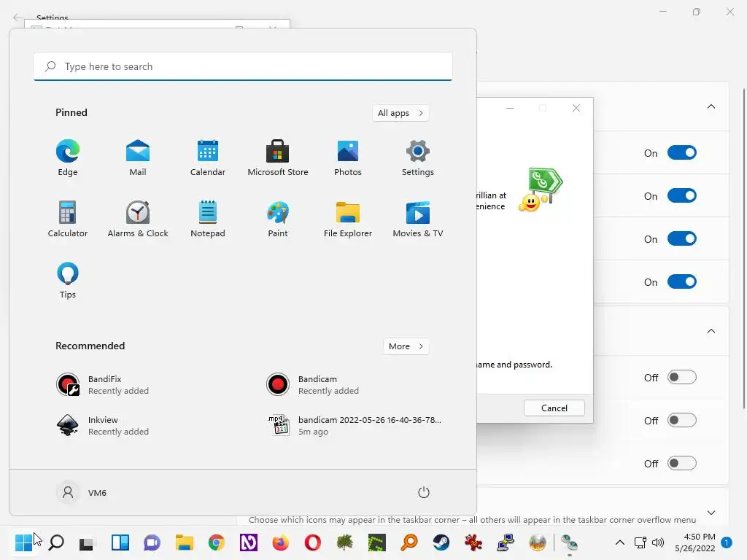Open the volume control in system tray
The image size is (747, 560).
click(x=658, y=542)
